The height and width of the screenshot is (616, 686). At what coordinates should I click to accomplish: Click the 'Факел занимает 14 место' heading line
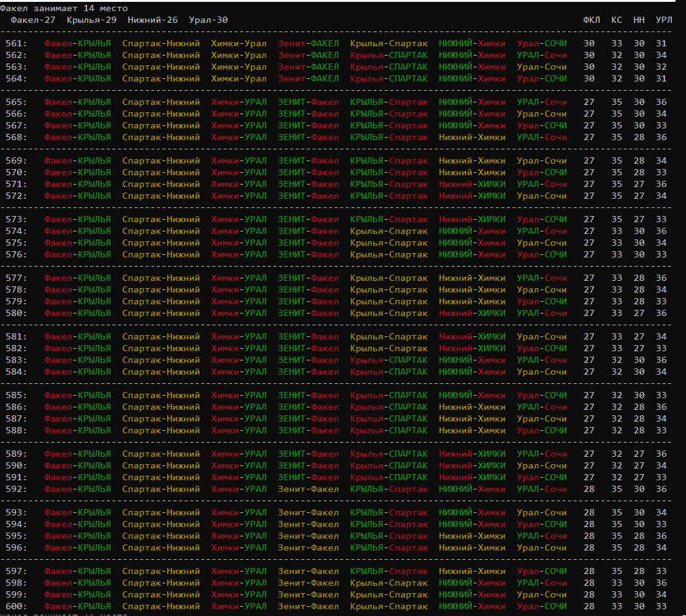click(64, 8)
